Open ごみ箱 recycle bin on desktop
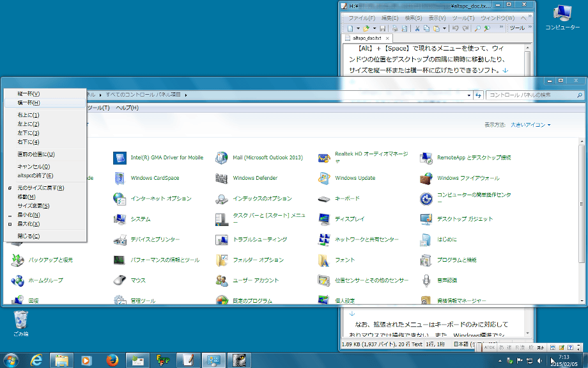This screenshot has height=368, width=588. [21, 323]
